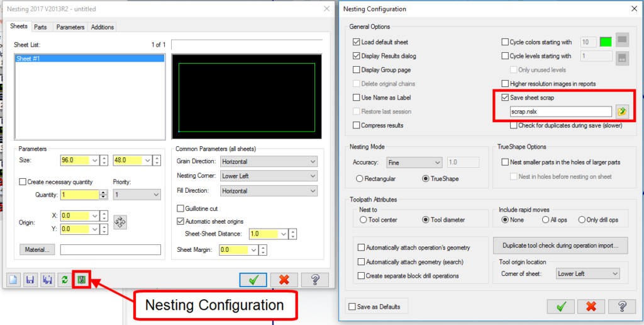
Task: Enable Create necessary quantity checkbox
Action: [x=23, y=182]
